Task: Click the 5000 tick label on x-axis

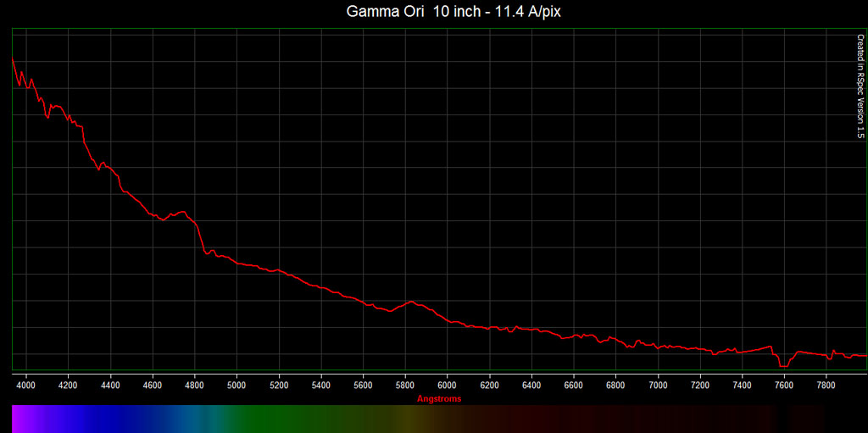Action: click(x=236, y=385)
